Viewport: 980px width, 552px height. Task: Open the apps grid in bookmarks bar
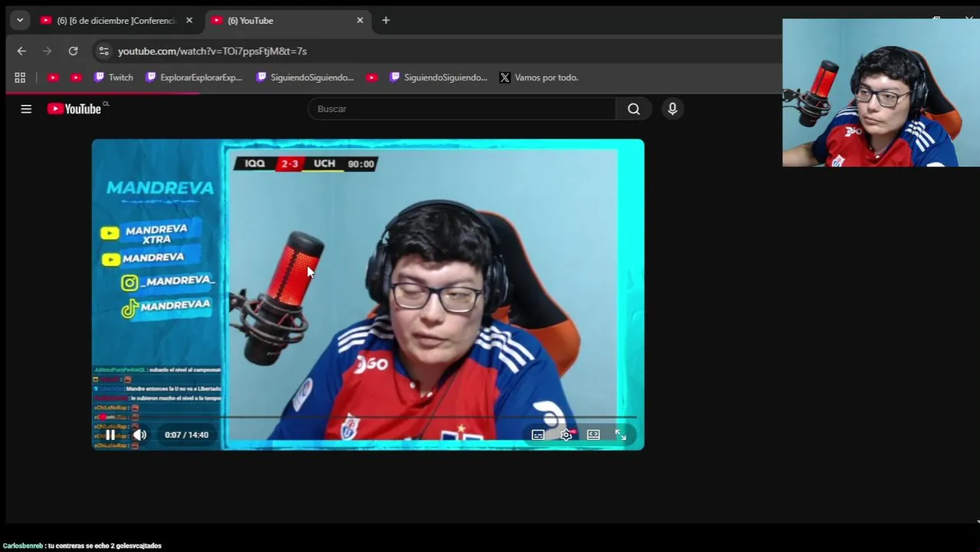tap(20, 77)
